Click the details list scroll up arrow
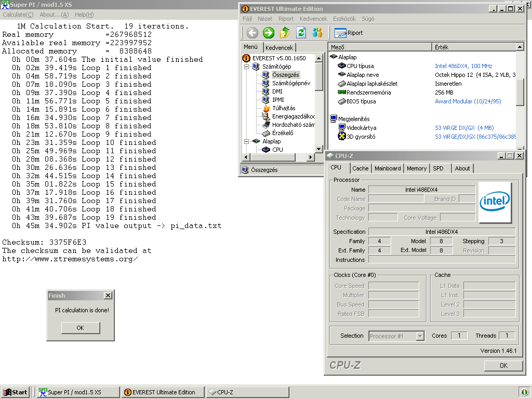The image size is (532, 399). click(520, 46)
